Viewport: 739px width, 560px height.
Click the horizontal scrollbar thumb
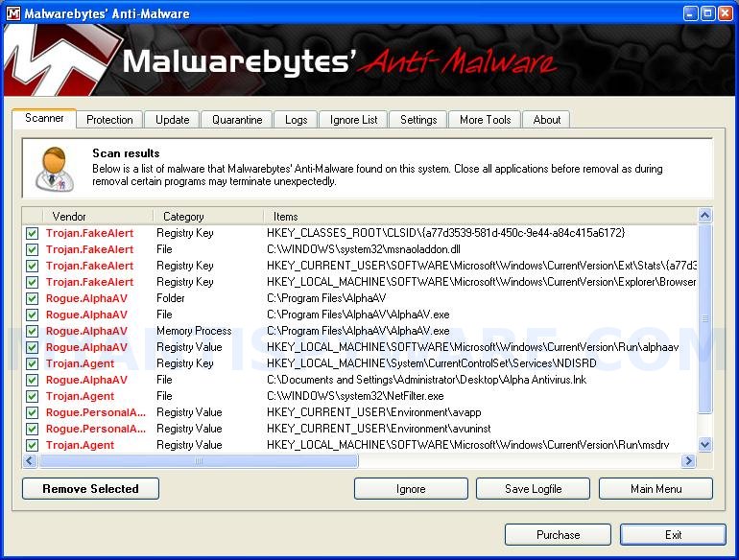coord(199,460)
